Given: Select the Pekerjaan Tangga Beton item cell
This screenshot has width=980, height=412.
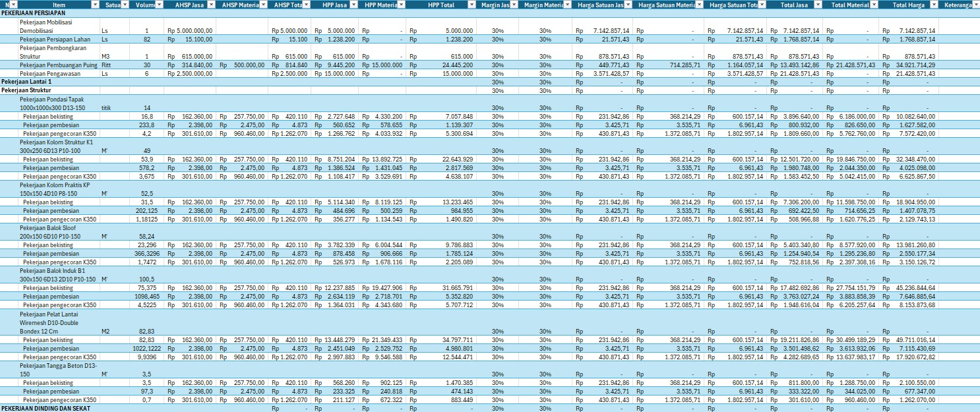Looking at the screenshot, I should tap(58, 369).
